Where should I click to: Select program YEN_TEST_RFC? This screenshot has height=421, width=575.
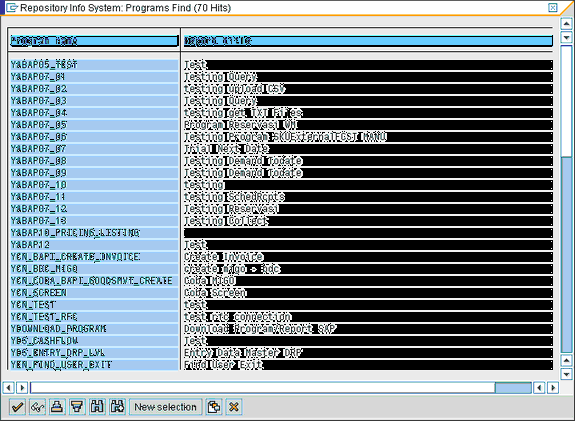[x=94, y=317]
